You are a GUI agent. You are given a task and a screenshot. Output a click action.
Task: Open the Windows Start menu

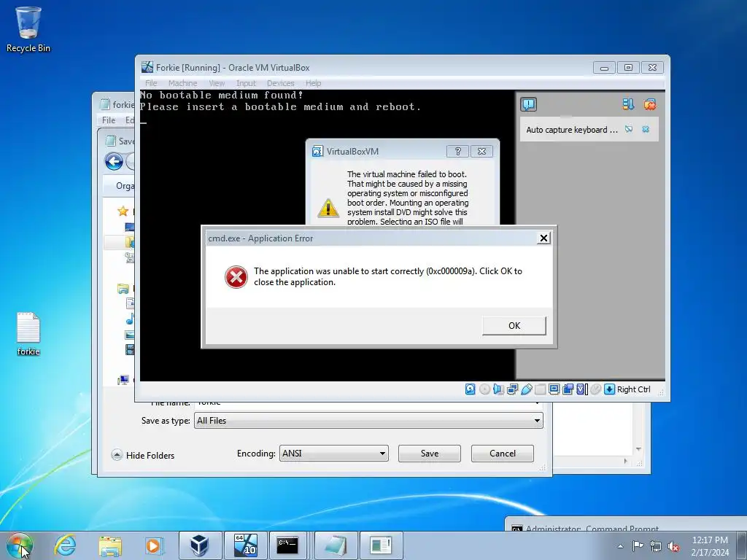pos(20,545)
